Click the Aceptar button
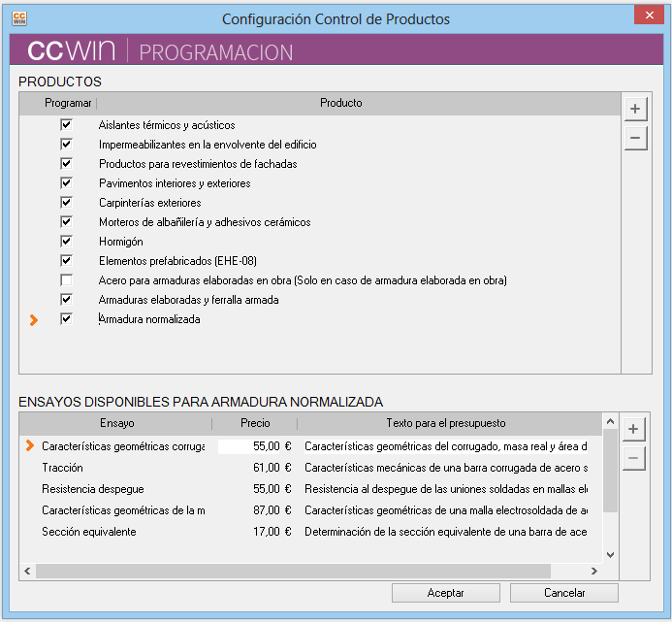 (445, 593)
